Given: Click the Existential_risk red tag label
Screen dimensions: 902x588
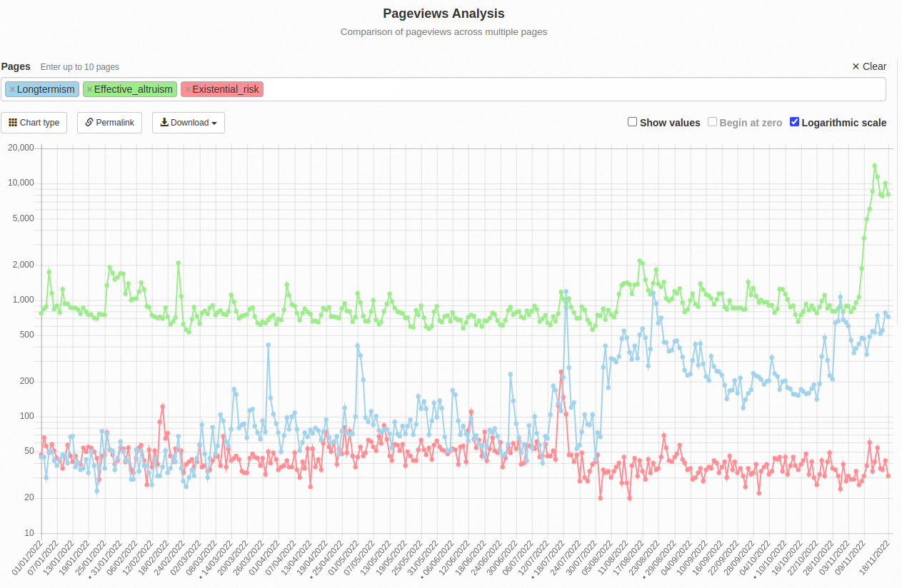Looking at the screenshot, I should coord(226,89).
